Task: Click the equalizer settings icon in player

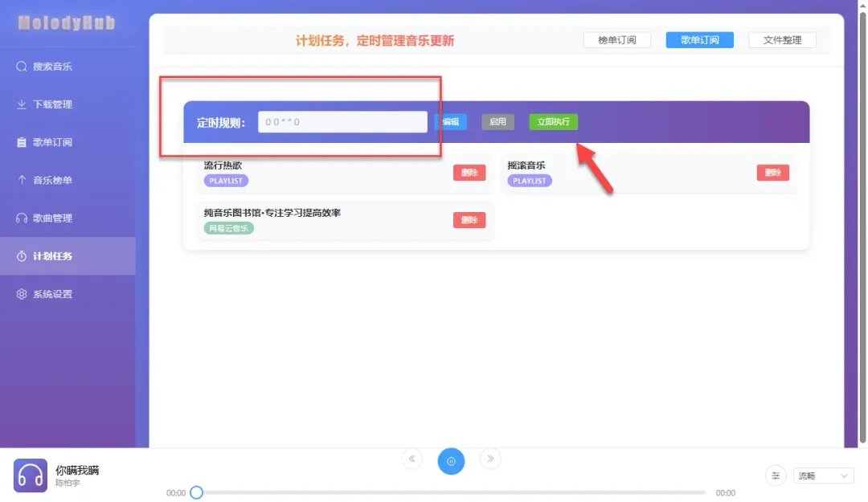Action: pos(776,475)
